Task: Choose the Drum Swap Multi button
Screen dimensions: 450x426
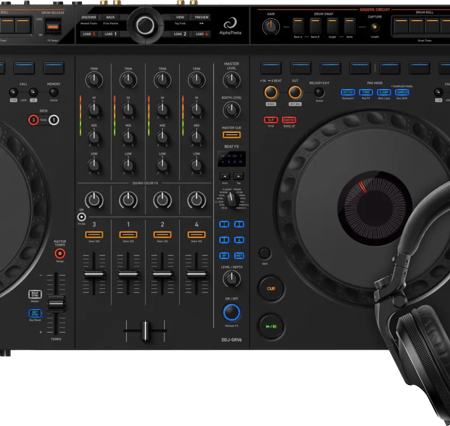Action: (x=349, y=26)
